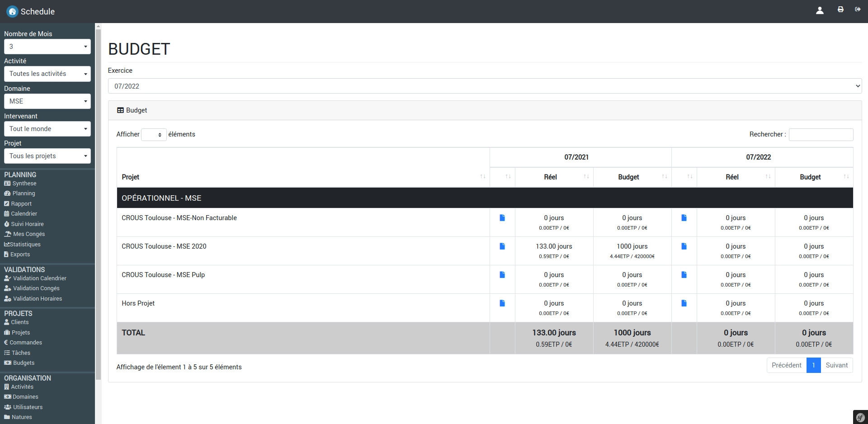This screenshot has width=868, height=424.
Task: Click the Suivant pagination button
Action: [836, 365]
